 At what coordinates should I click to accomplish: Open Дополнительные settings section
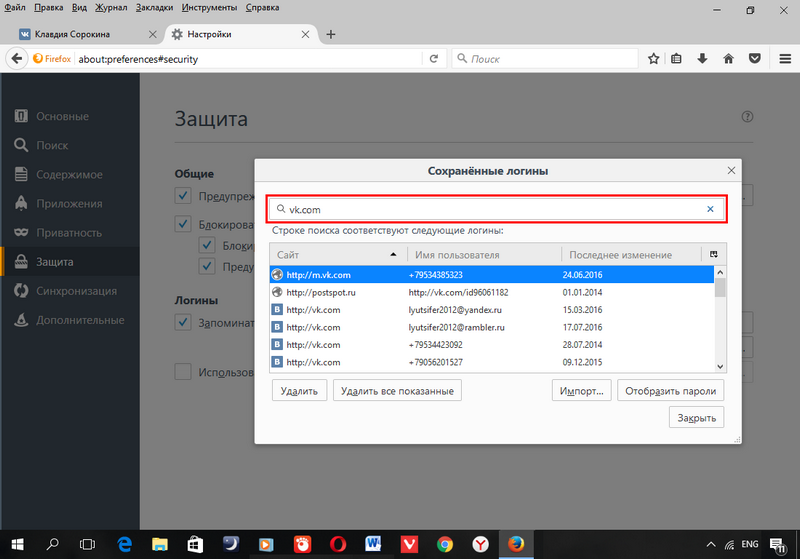[69, 320]
